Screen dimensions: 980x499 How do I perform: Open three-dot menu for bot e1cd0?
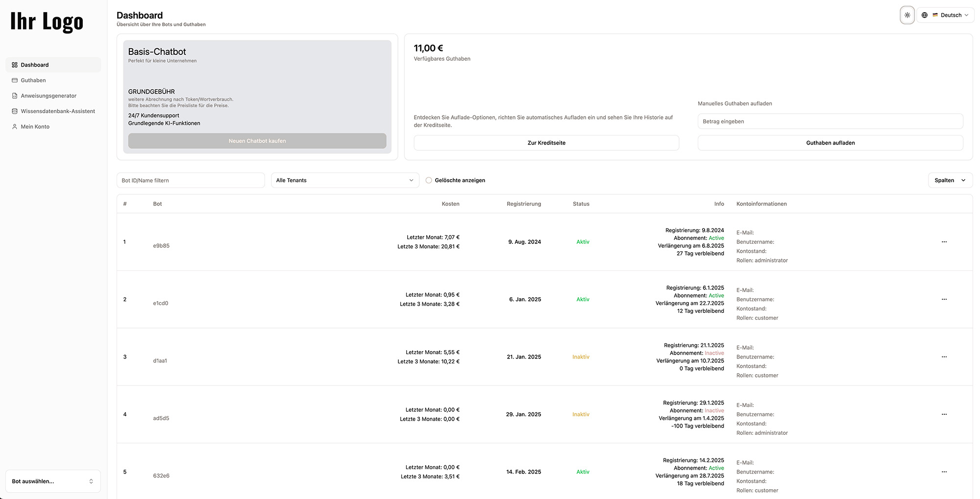point(944,299)
